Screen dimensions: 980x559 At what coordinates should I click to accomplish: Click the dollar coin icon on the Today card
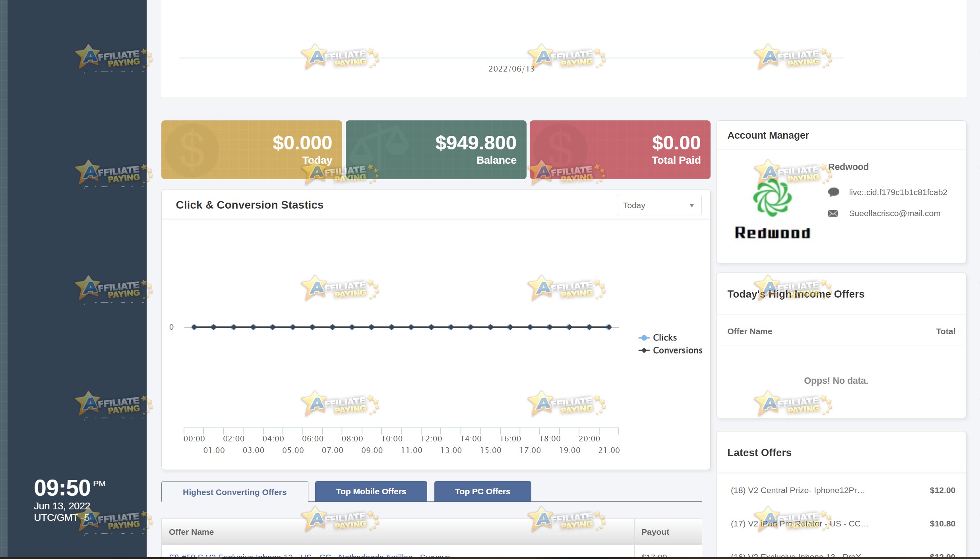(x=192, y=150)
